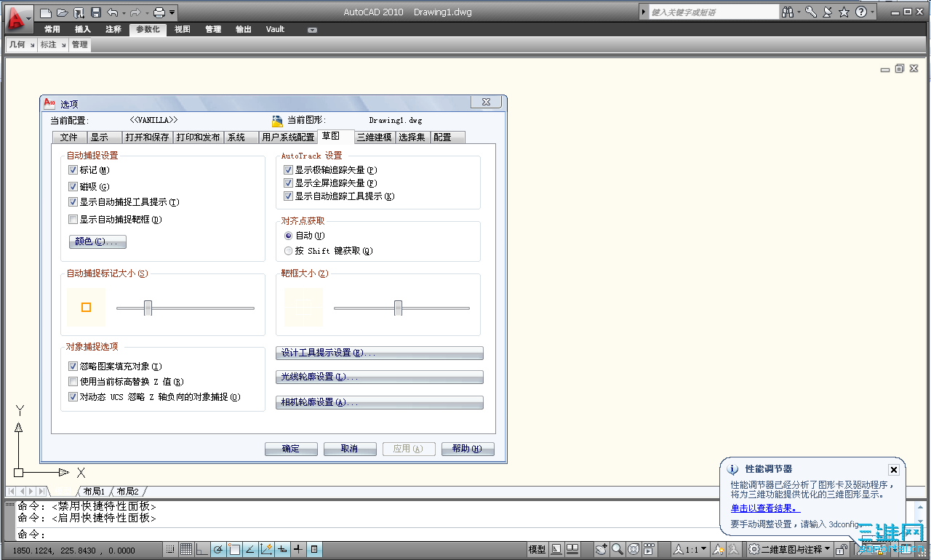Expand the Redo history dropdown arrow

coord(145,13)
